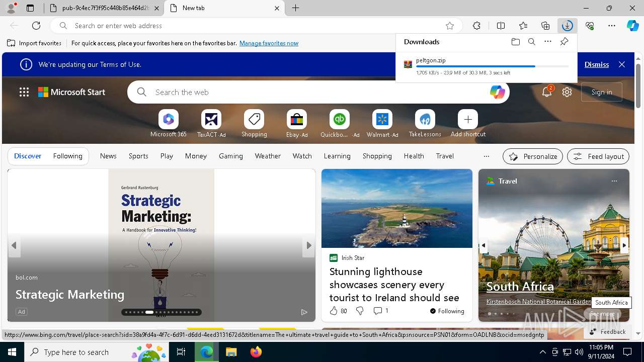
Task: Expand more feed categories ellipsis
Action: (x=486, y=156)
